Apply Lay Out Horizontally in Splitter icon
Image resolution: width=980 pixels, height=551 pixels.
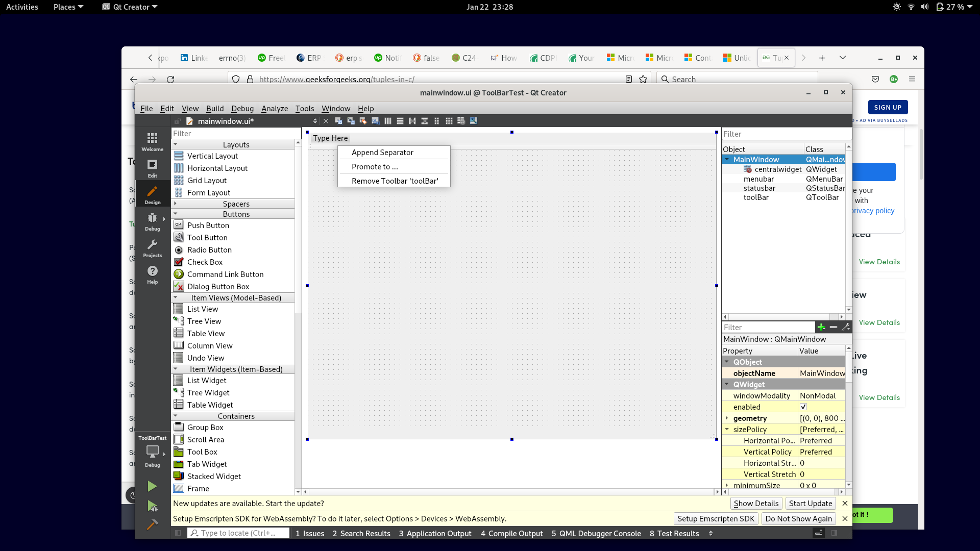click(x=412, y=121)
